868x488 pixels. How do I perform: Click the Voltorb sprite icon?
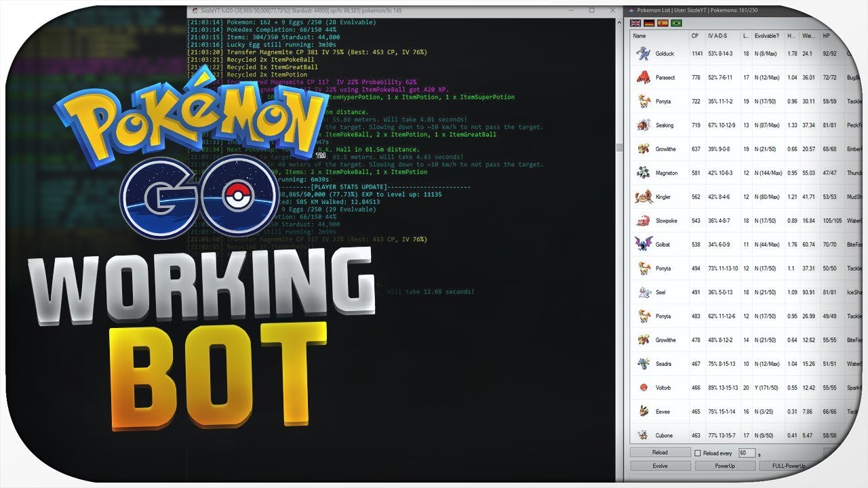click(643, 388)
